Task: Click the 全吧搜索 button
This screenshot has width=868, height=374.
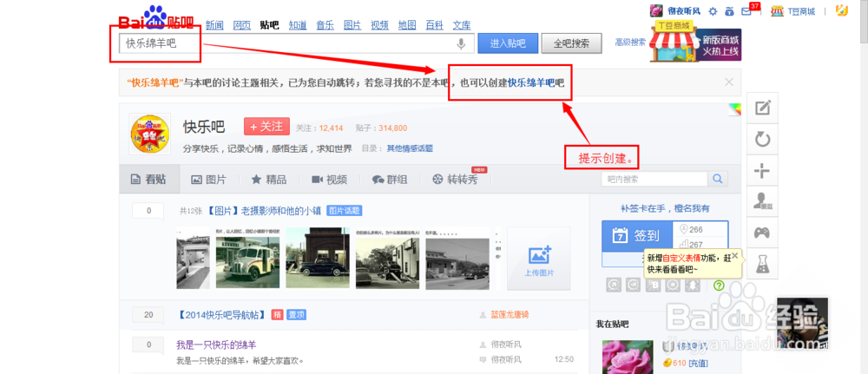Action: 571,43
